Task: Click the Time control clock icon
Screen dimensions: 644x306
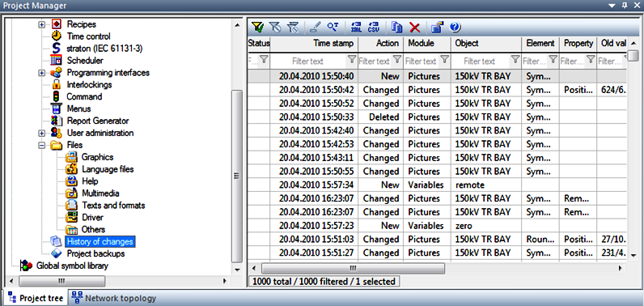Action: click(x=57, y=36)
